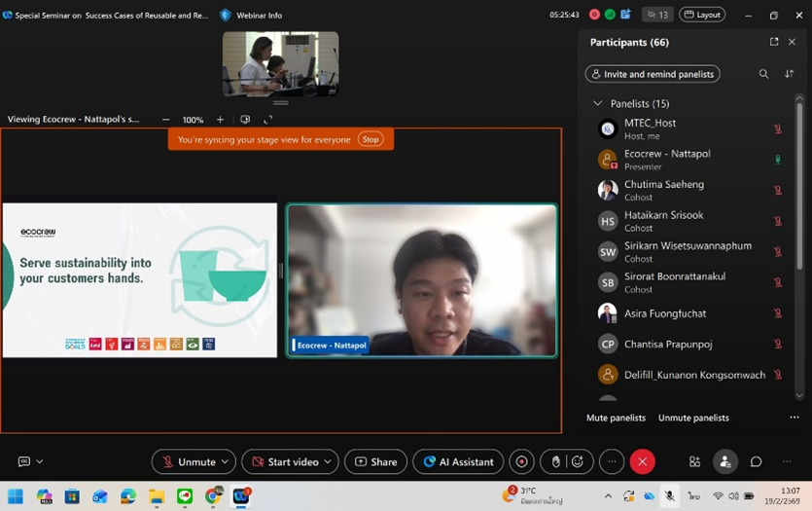Click the raise hand icon

tap(556, 461)
